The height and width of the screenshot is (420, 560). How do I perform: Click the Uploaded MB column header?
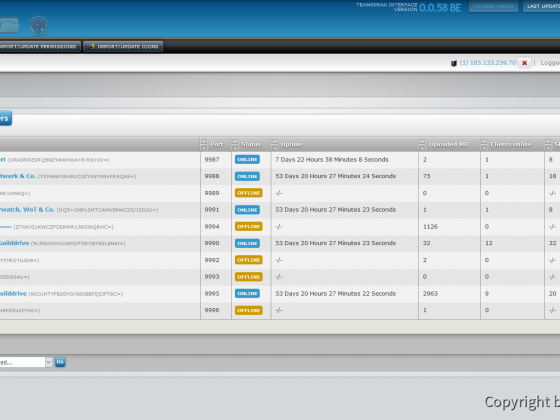pyautogui.click(x=448, y=144)
